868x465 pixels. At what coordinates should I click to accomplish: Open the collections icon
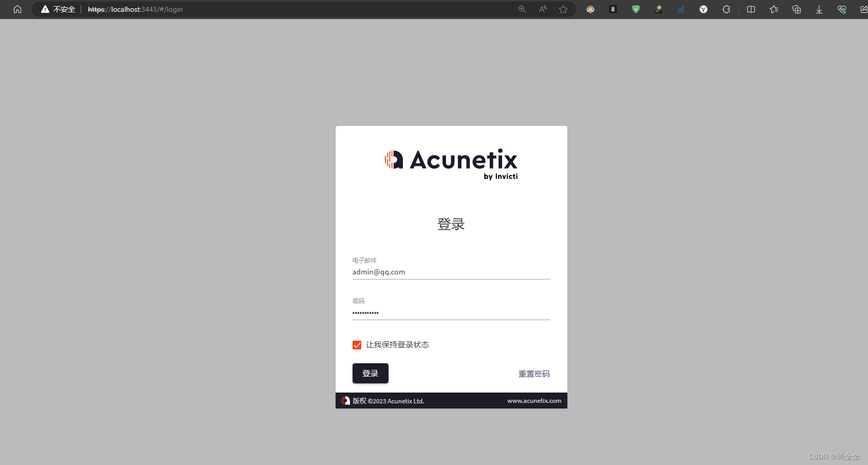pos(797,9)
